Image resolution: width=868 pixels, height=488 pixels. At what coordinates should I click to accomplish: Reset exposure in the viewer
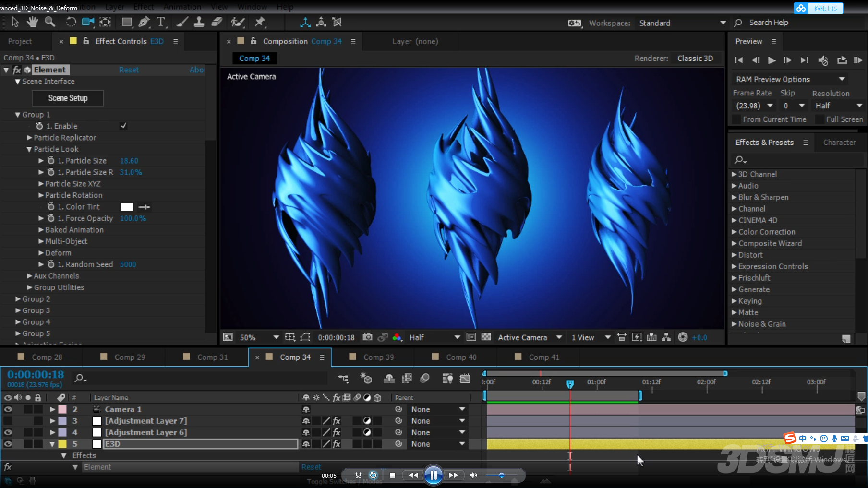click(683, 337)
